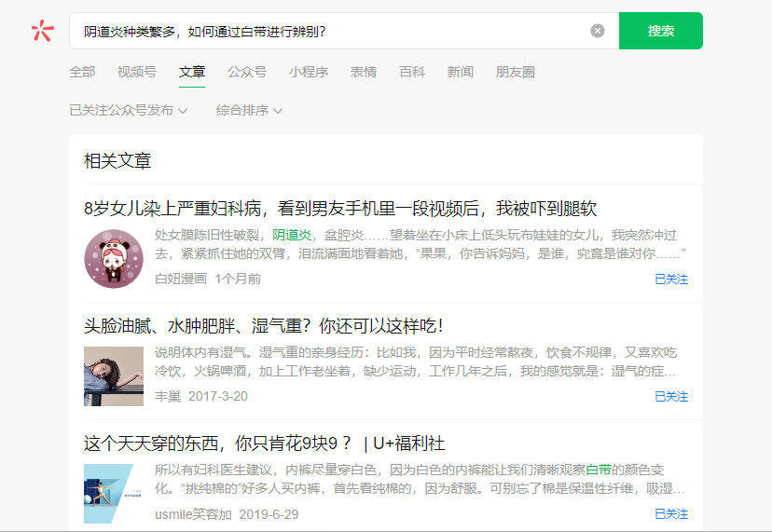The image size is (772, 532).
Task: Click the 白妞漫画 account name
Action: tap(181, 279)
